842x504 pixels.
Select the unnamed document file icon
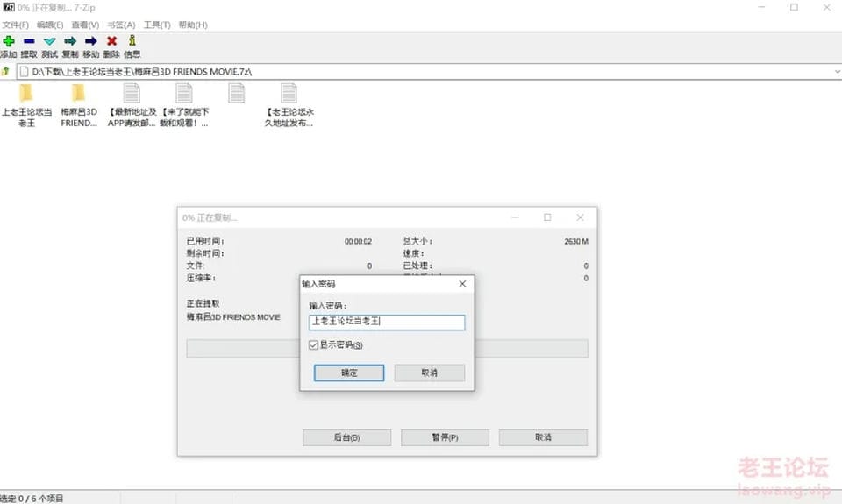tap(236, 94)
